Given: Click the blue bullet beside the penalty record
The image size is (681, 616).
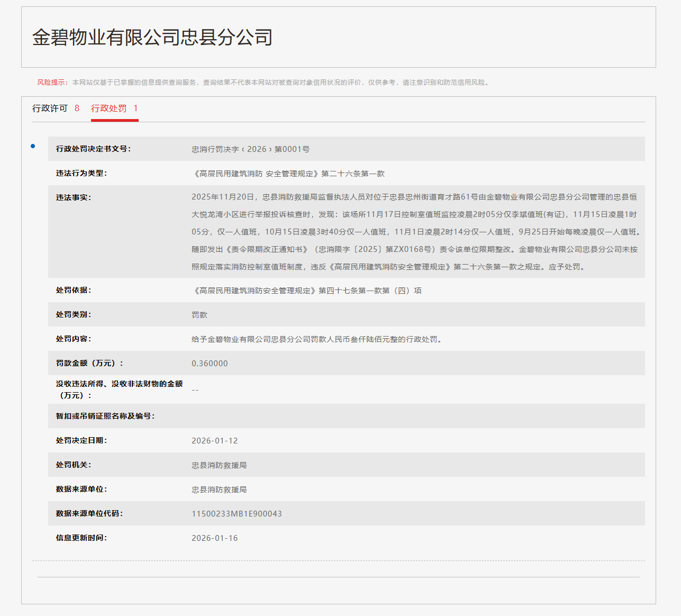Looking at the screenshot, I should click(x=33, y=146).
